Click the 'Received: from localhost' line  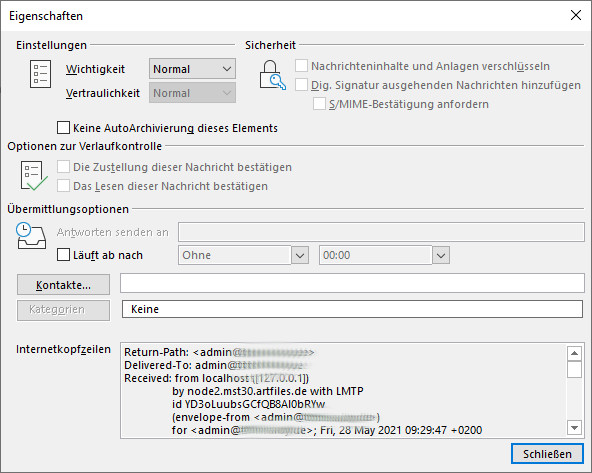pyautogui.click(x=217, y=378)
